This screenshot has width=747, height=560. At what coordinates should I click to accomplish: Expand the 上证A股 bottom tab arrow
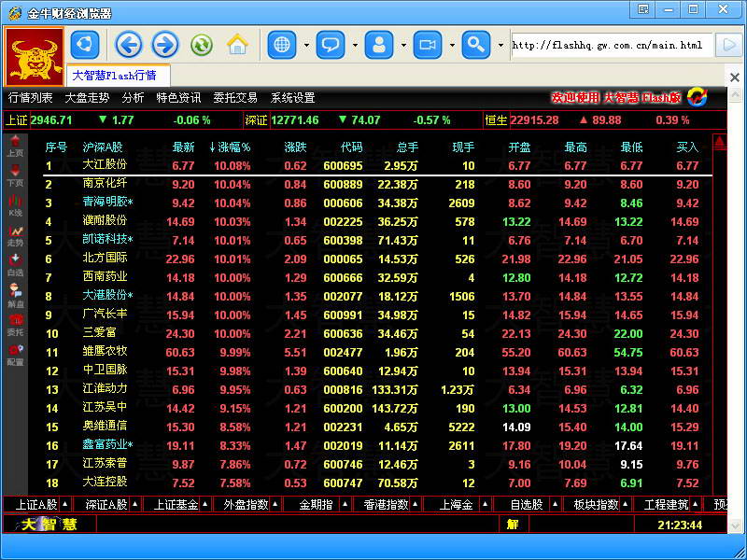tap(64, 504)
